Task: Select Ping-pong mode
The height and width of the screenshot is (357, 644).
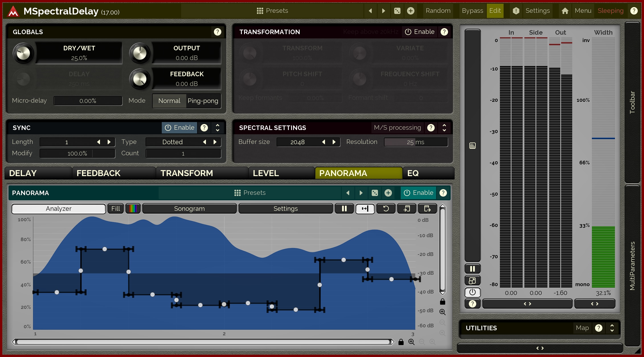Action: [x=203, y=101]
